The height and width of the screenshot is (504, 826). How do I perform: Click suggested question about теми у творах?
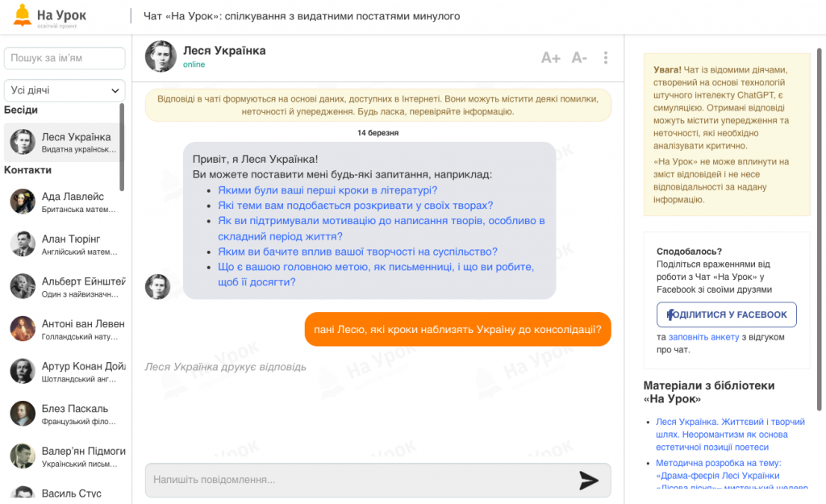tap(356, 206)
